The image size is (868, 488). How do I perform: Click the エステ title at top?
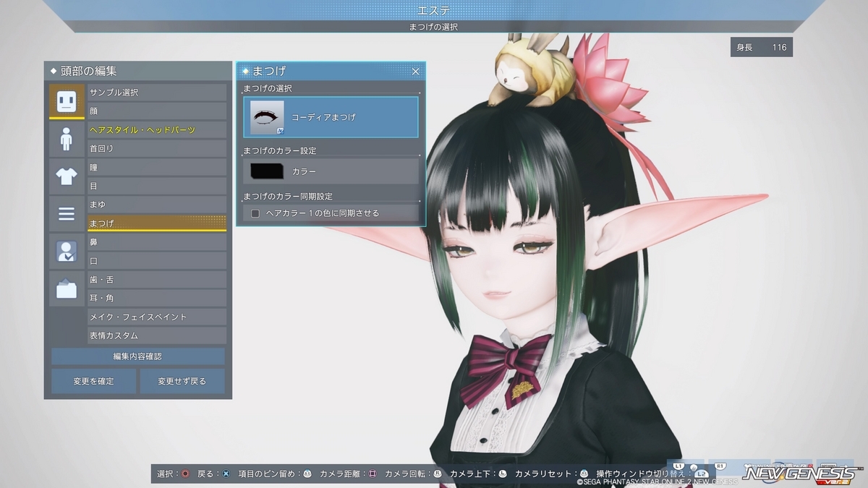point(434,10)
